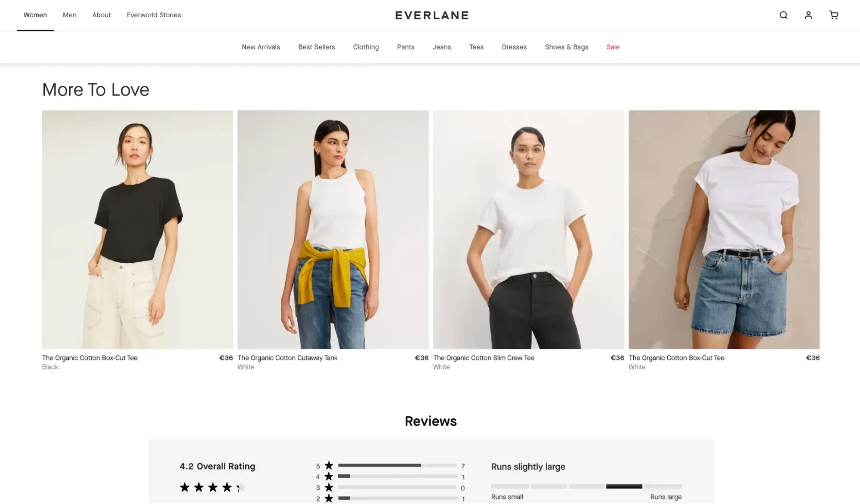Image resolution: width=860 pixels, height=504 pixels.
Task: Open the New Arrivals menu item
Action: pyautogui.click(x=260, y=47)
